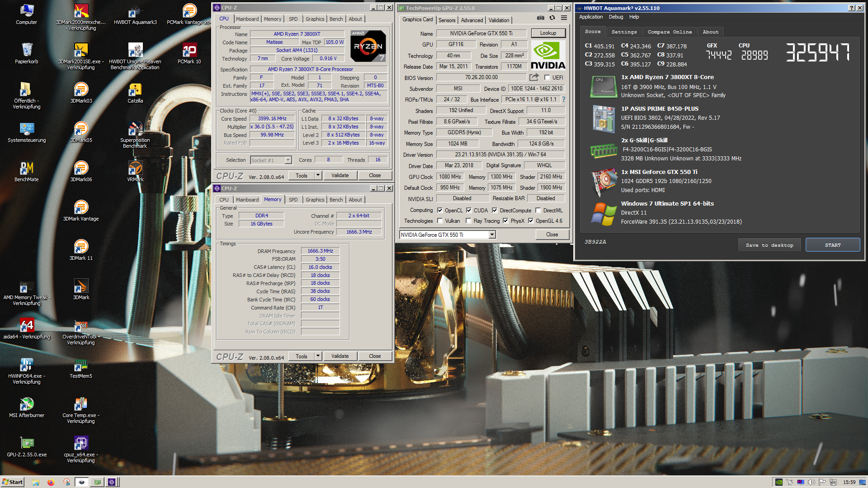Open GPU-Z hamburger menu icon

pos(564,18)
